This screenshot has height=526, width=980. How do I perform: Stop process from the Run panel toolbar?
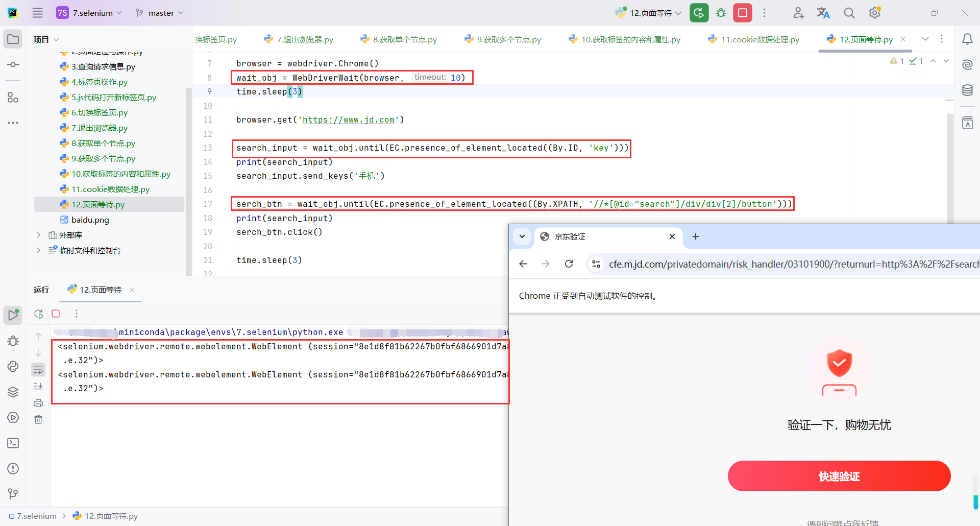pos(56,314)
